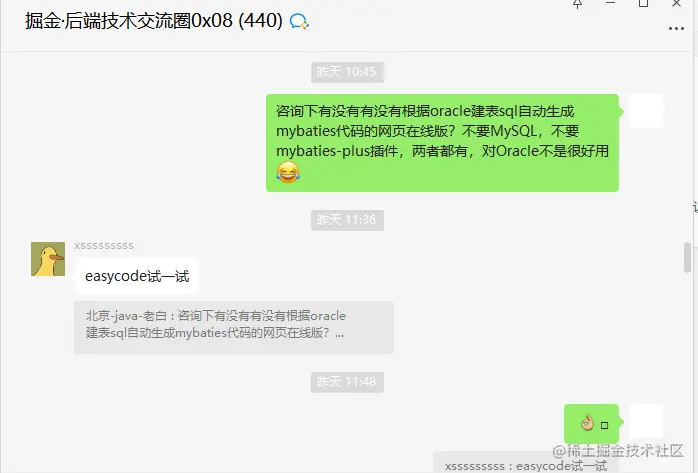Screen dimensions: 698x473
Task: Open the yellow duck avatar profile
Action: point(48,259)
